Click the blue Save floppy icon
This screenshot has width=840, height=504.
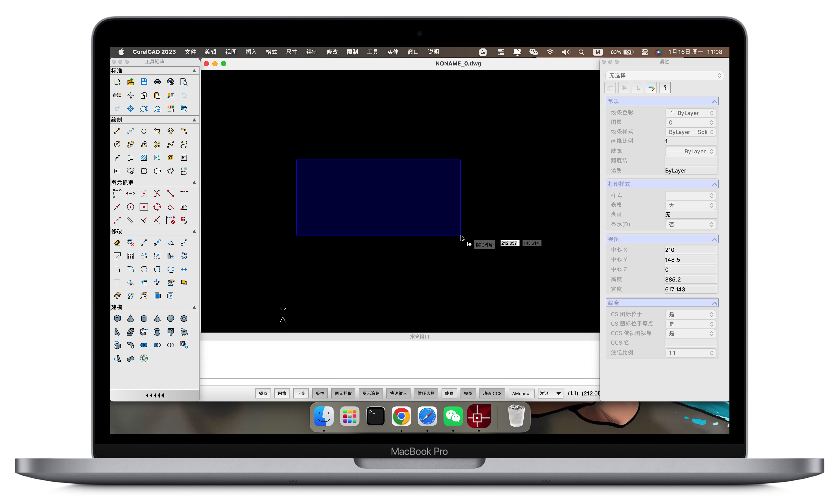click(x=144, y=82)
